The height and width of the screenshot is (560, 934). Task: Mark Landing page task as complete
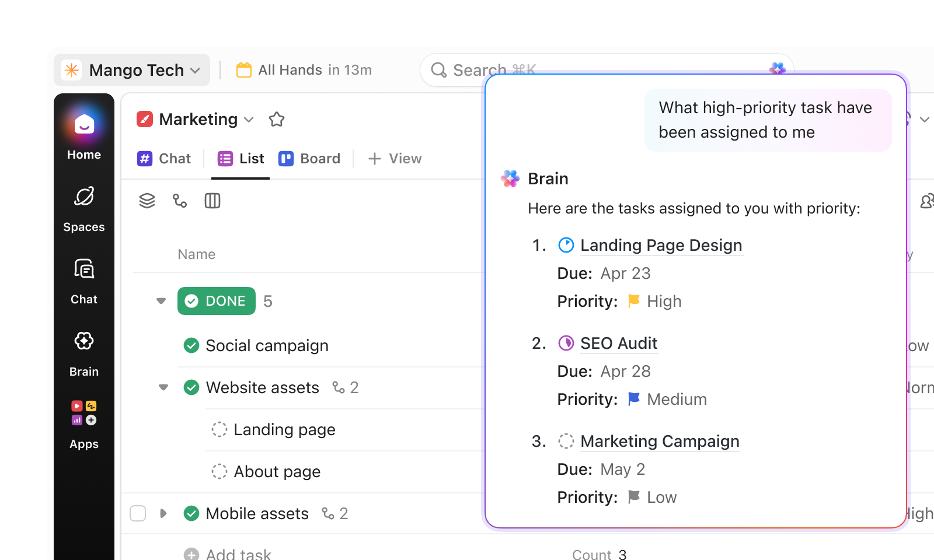(x=219, y=429)
